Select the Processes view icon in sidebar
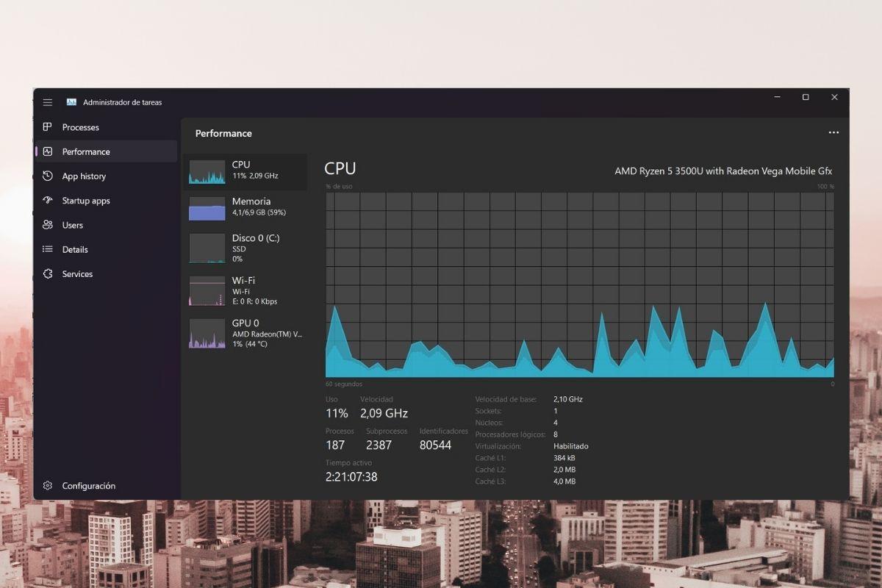Viewport: 882px width, 588px height. point(47,127)
